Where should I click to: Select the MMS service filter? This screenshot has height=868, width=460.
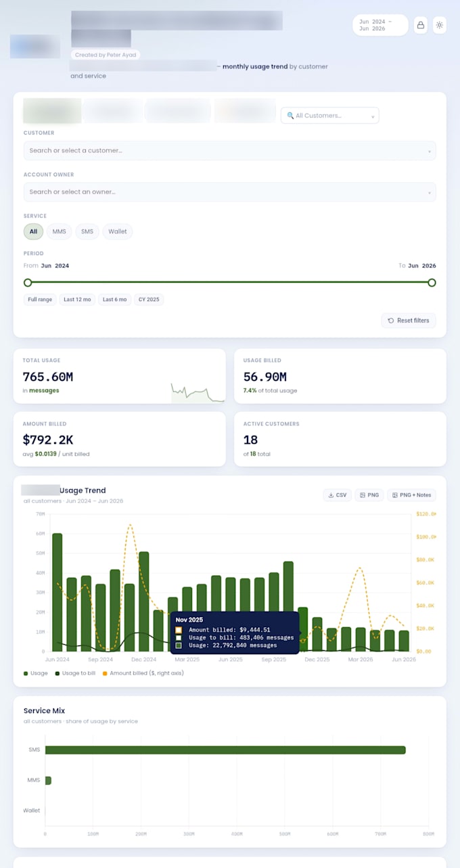point(60,231)
